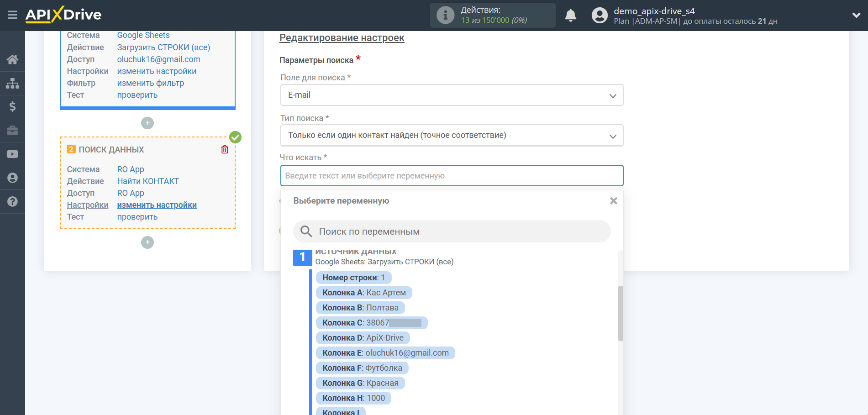Open the briefcase services icon in the sidebar

tap(12, 131)
